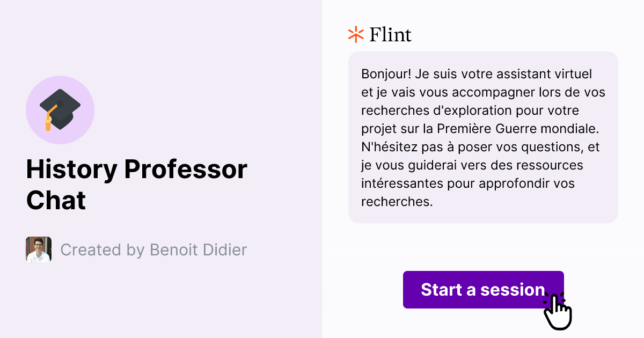Click the hand cursor graphic near the button
Image resolution: width=644 pixels, height=338 pixels.
pyautogui.click(x=558, y=311)
